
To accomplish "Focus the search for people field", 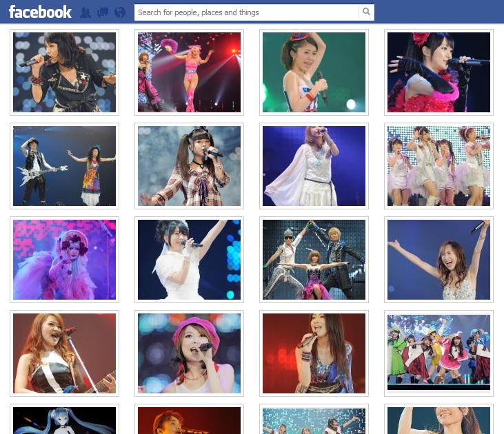I will [x=247, y=12].
